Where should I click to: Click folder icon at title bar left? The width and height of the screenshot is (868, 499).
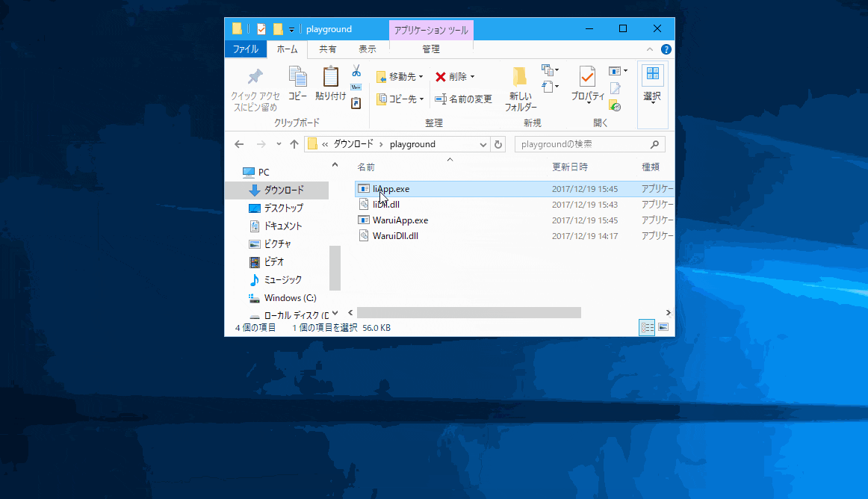pyautogui.click(x=237, y=29)
